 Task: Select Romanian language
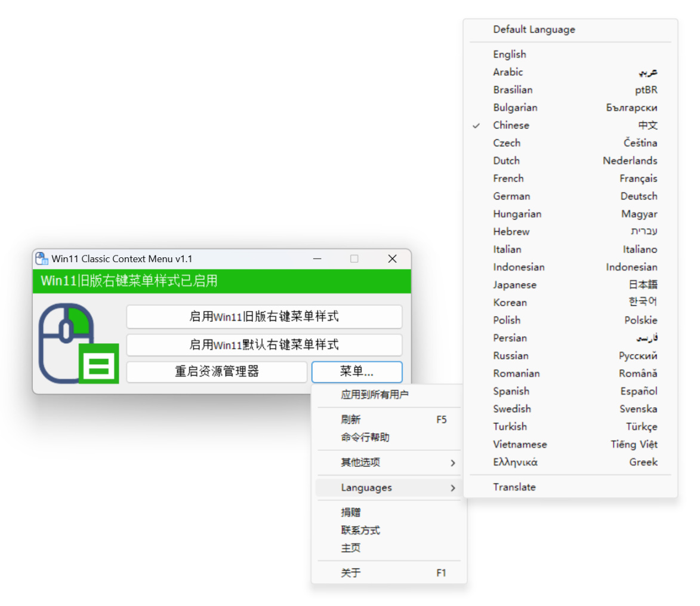click(x=570, y=374)
